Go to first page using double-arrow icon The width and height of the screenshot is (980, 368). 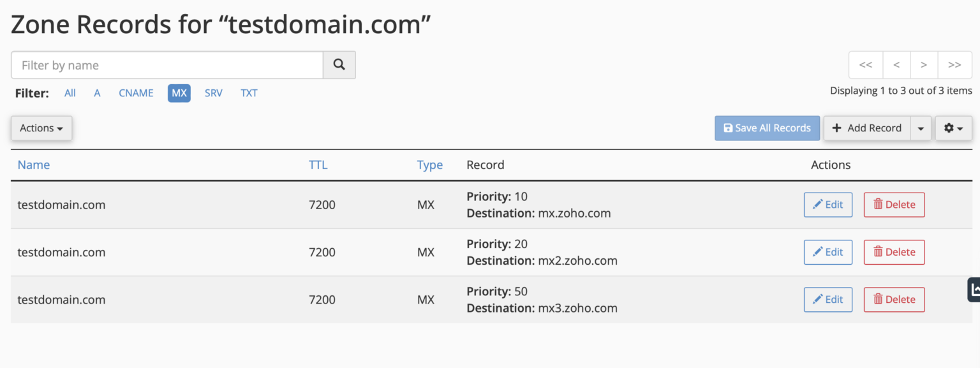(x=865, y=64)
